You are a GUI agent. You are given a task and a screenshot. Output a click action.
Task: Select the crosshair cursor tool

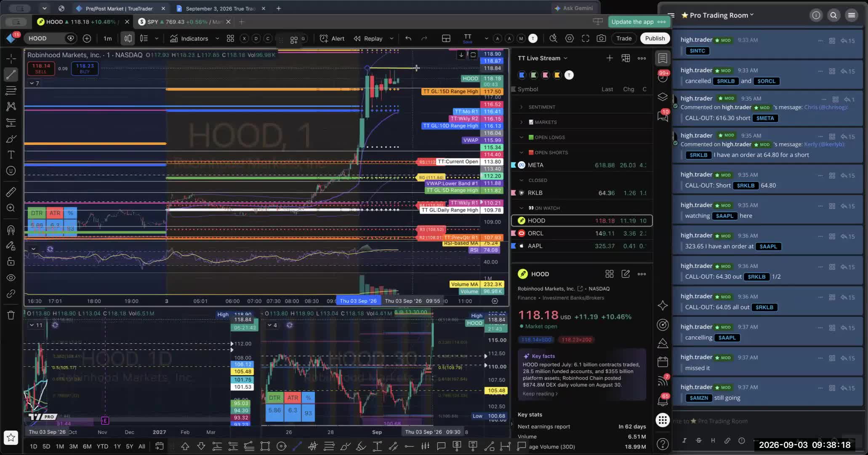pos(11,58)
